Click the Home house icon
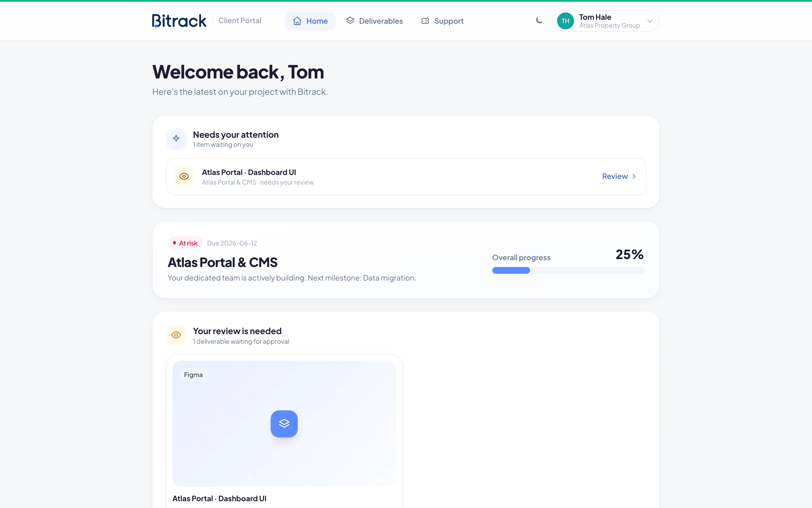Image resolution: width=812 pixels, height=508 pixels. point(297,21)
